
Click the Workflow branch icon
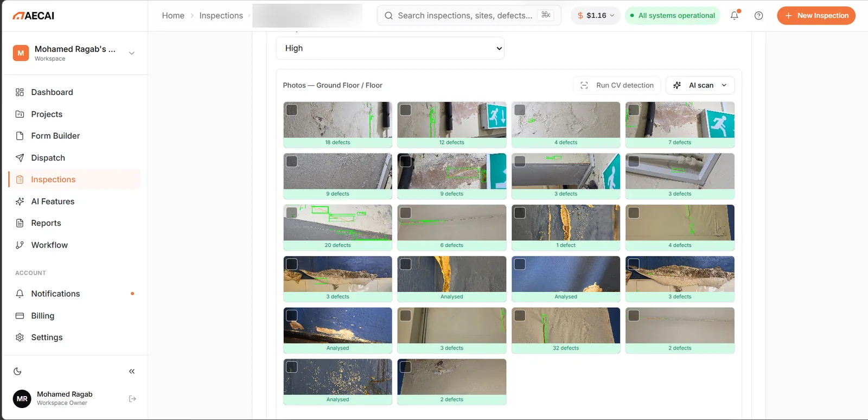(x=20, y=245)
